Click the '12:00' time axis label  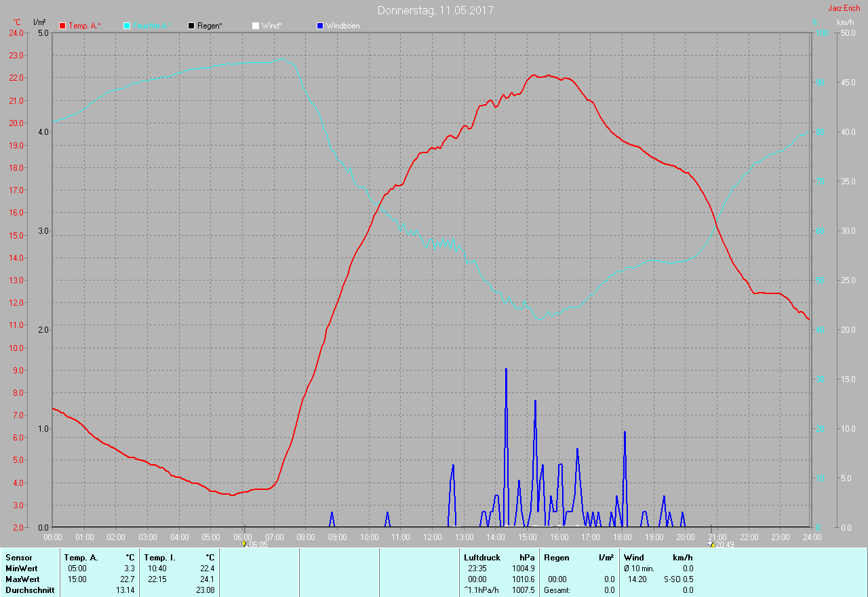coord(433,537)
